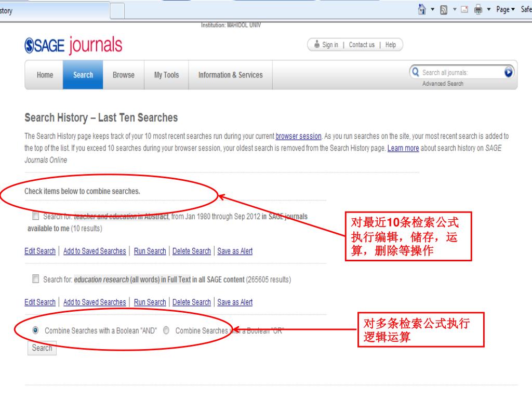Click the magnifier icon in search box
The image size is (532, 399).
pyautogui.click(x=415, y=72)
